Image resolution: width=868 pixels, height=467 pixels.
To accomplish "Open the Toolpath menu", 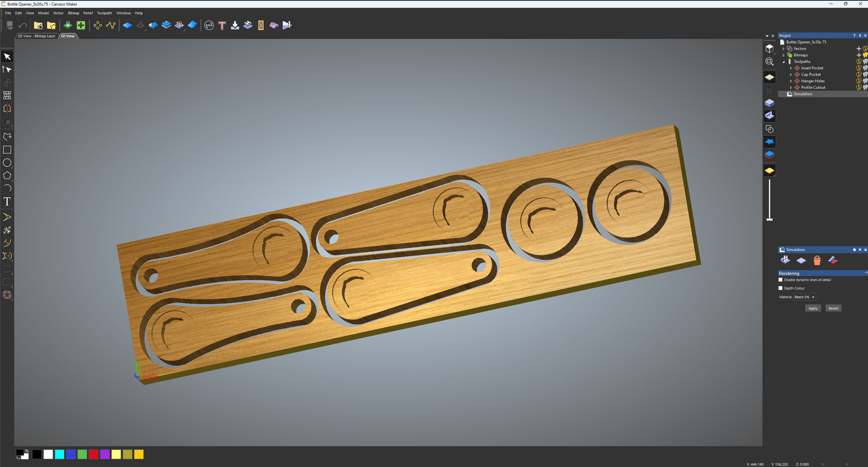I will [x=105, y=13].
